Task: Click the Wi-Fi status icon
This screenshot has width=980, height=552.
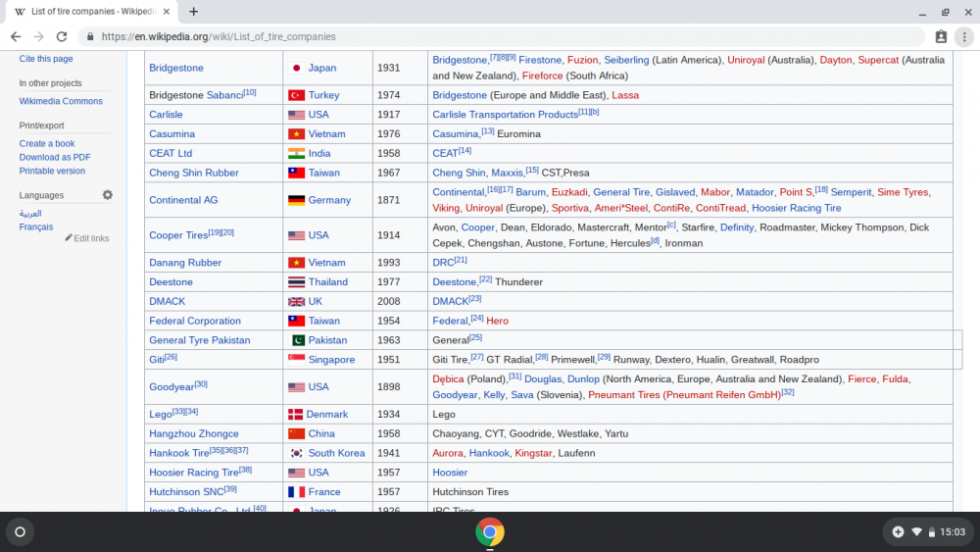Action: 916,532
